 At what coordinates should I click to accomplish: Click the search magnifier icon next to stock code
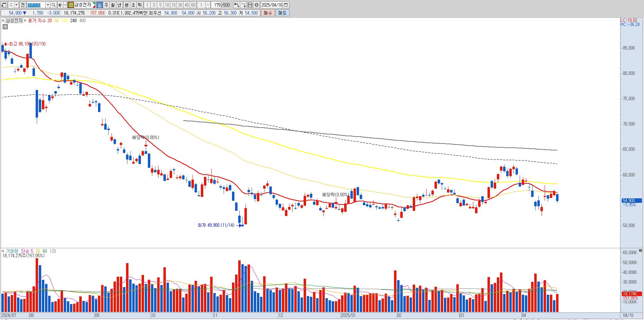pos(53,5)
